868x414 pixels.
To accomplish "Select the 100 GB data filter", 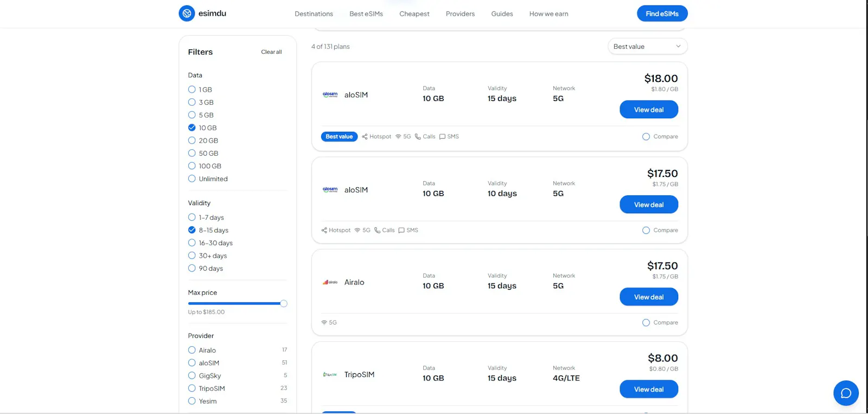I will 192,166.
